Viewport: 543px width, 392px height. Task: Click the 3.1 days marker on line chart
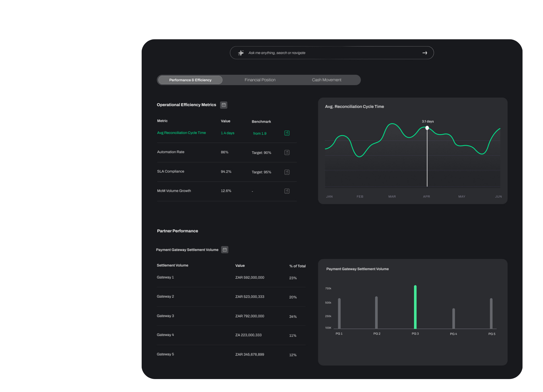point(427,128)
